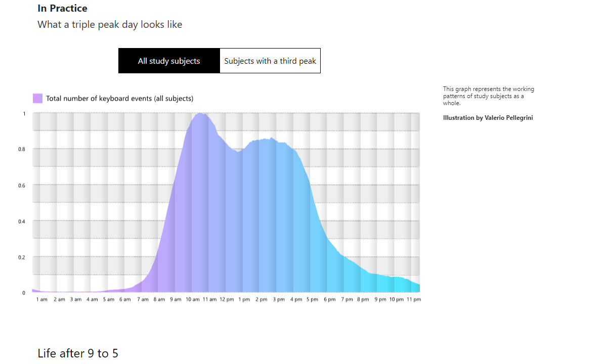Click the 10 pm x-axis label
The image size is (607, 364).
tap(397, 299)
